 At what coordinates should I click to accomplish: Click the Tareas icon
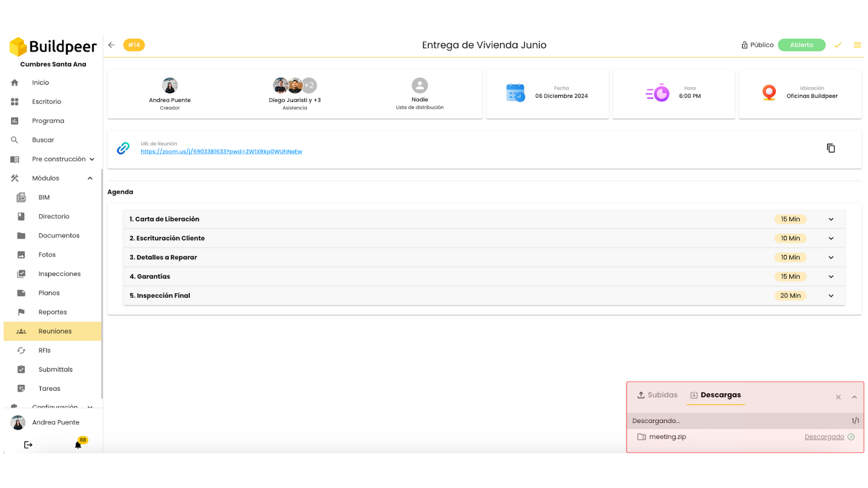click(21, 389)
